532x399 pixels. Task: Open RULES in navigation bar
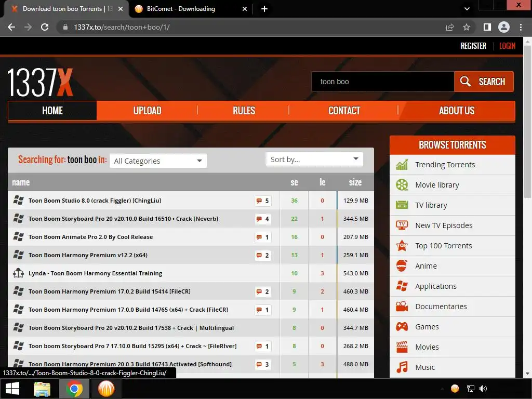[x=244, y=111]
